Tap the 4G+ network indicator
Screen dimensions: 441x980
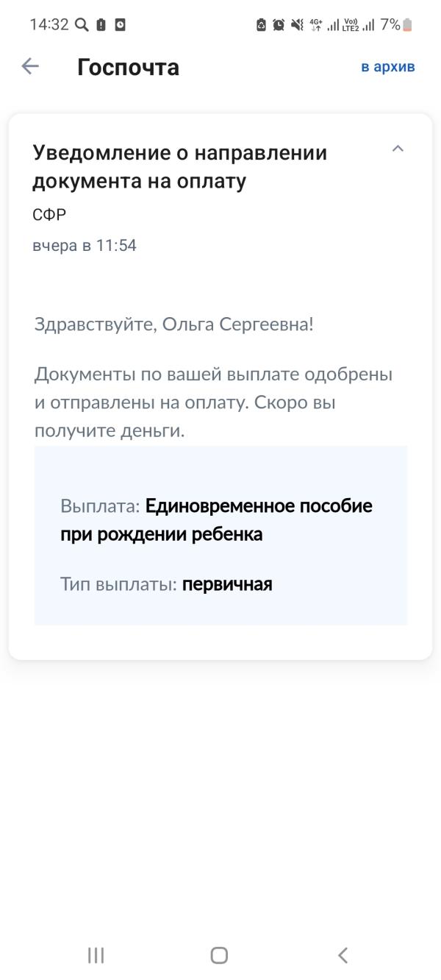coord(318,24)
